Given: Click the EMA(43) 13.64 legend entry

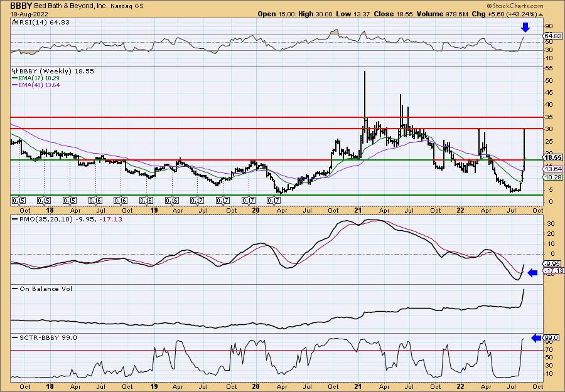Looking at the screenshot, I should click(x=36, y=85).
